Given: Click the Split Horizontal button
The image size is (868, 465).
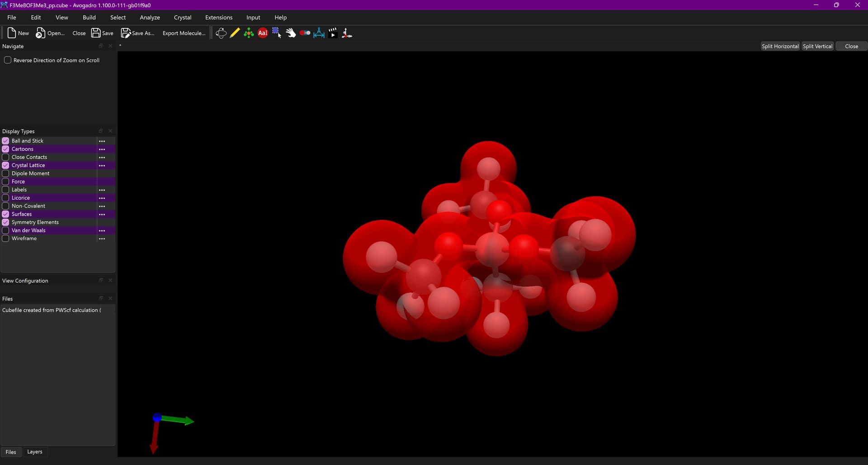Looking at the screenshot, I should 780,47.
